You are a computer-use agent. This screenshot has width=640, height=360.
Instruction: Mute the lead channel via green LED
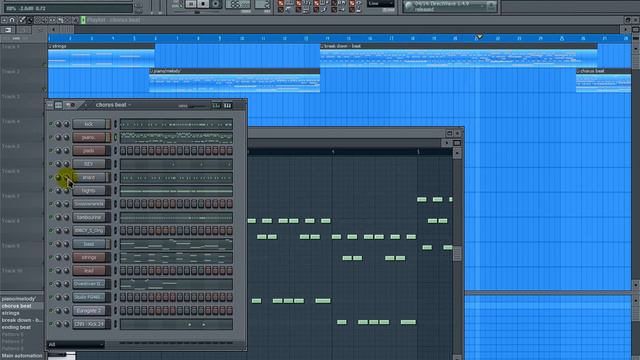pyautogui.click(x=51, y=270)
